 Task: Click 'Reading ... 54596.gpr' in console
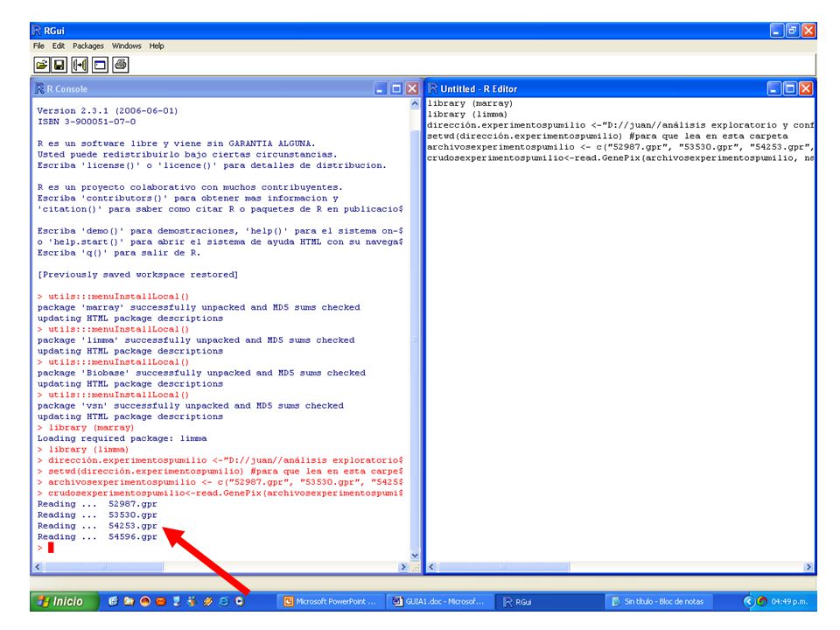pos(97,536)
